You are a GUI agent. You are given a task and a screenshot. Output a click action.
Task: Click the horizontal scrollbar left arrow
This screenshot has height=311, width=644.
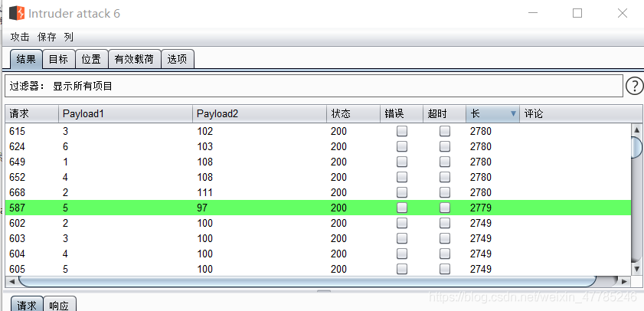point(11,281)
